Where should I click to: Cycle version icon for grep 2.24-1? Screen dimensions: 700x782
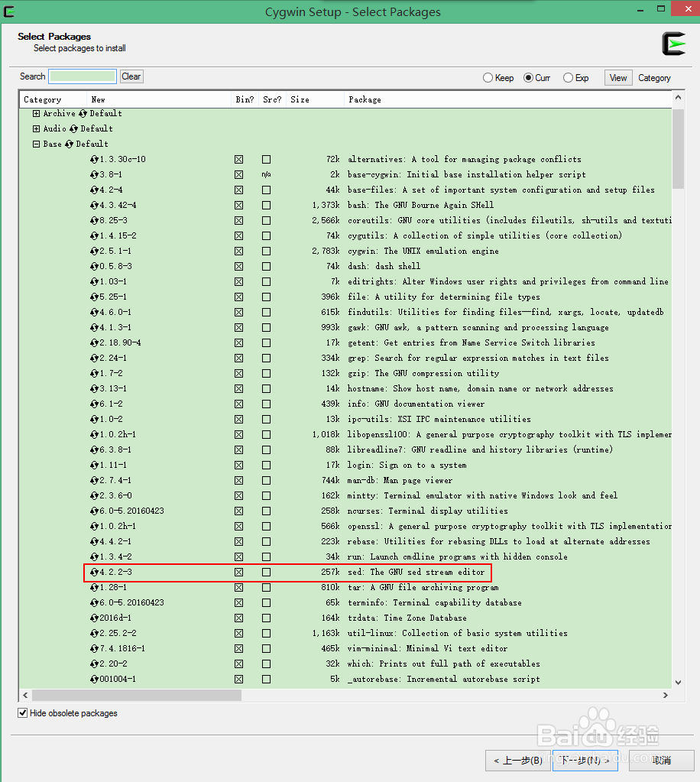click(x=94, y=358)
